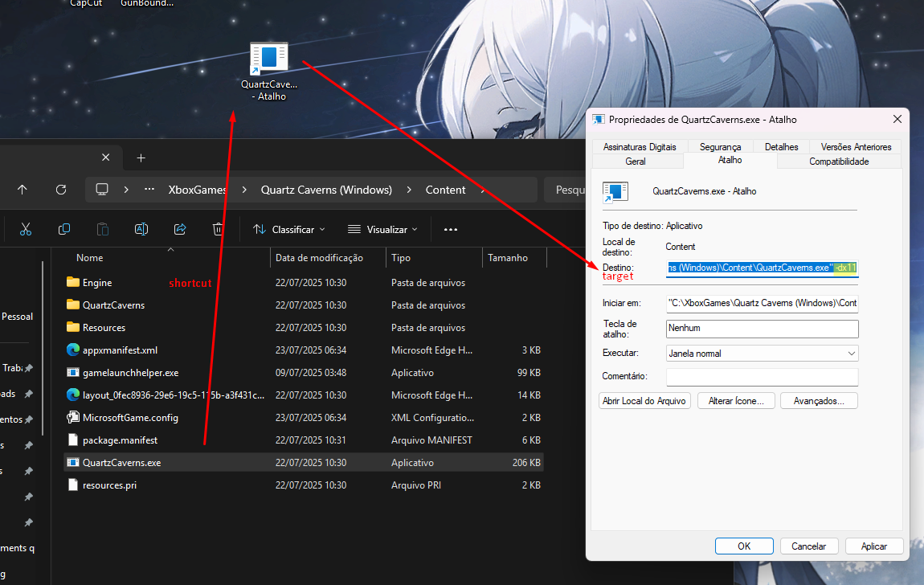Screen dimensions: 924x585
Task: Click the Explorer search box
Action: [x=565, y=190]
